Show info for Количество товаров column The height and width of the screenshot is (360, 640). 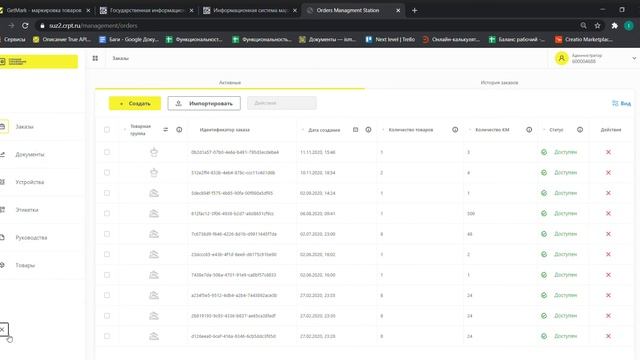tap(455, 130)
